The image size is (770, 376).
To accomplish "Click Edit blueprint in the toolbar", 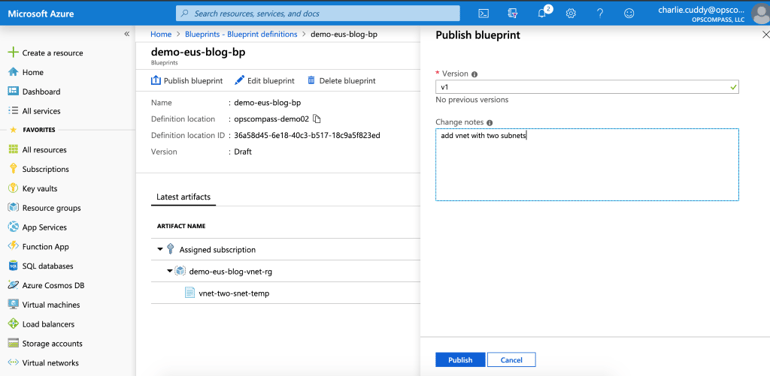I will pos(265,81).
